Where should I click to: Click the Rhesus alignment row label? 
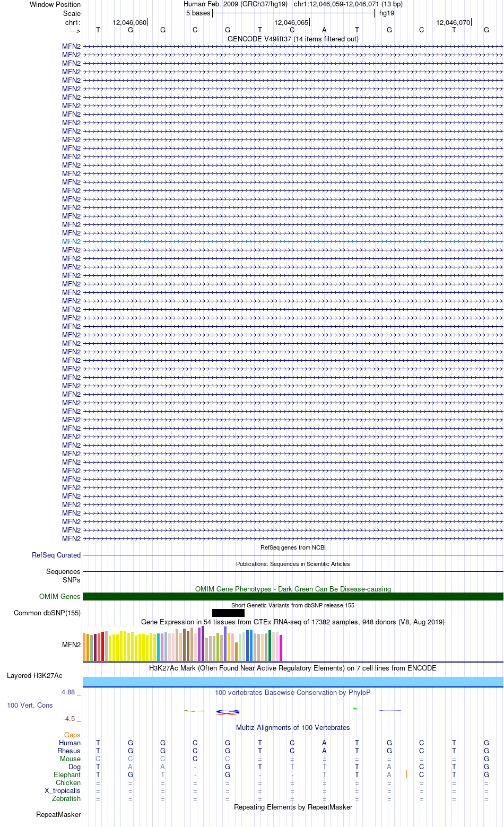point(69,751)
